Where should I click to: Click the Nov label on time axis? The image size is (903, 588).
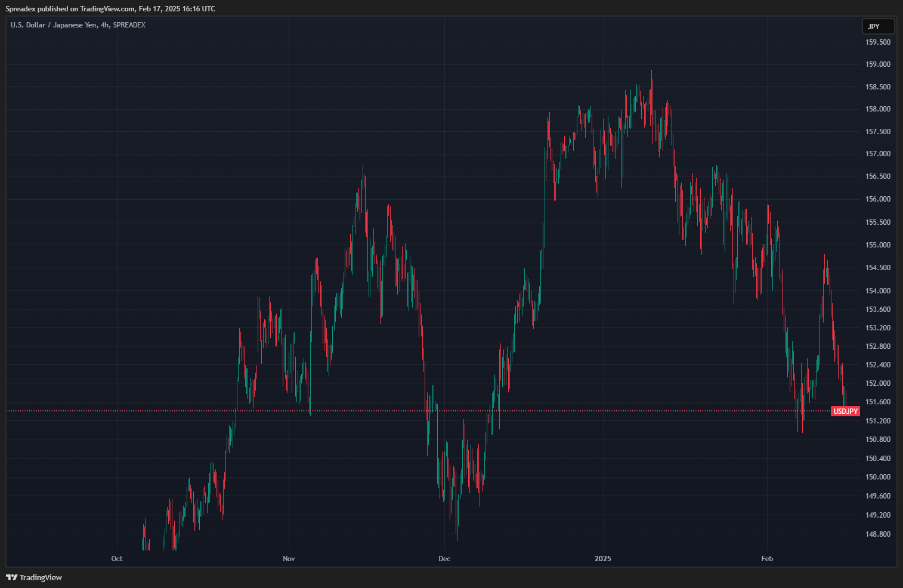click(x=289, y=559)
